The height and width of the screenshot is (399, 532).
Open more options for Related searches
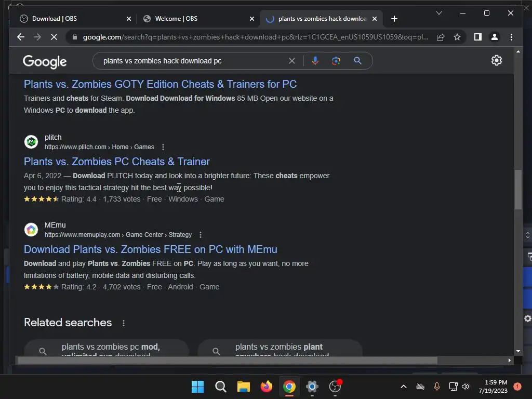point(124,323)
